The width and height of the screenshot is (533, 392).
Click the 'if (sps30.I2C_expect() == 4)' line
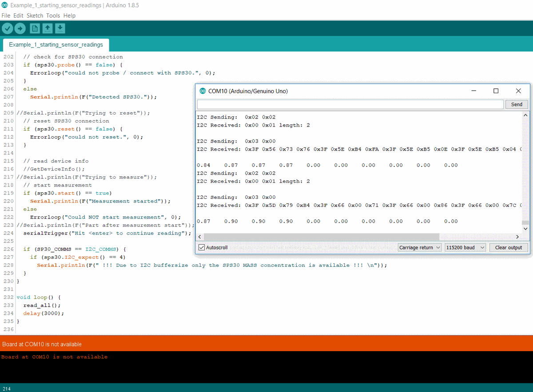(78, 257)
